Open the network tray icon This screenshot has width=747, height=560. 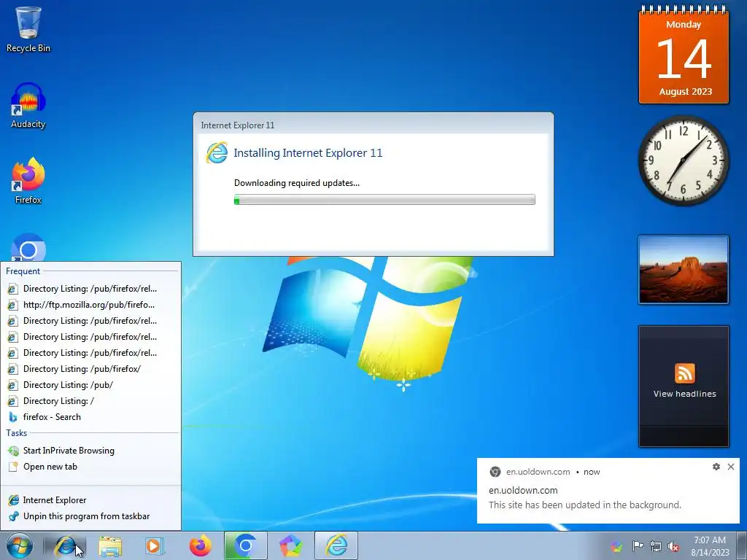656,546
